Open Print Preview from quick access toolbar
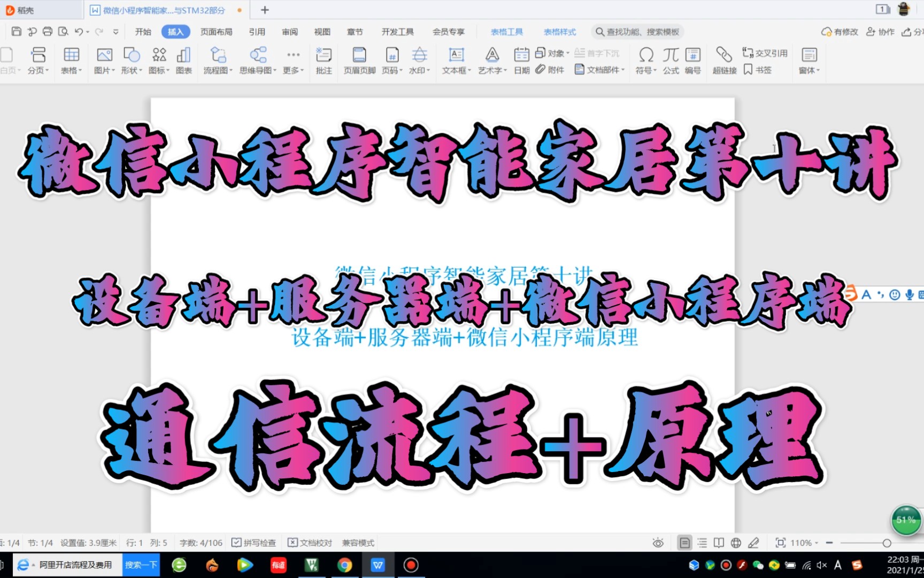This screenshot has height=578, width=924. click(63, 32)
